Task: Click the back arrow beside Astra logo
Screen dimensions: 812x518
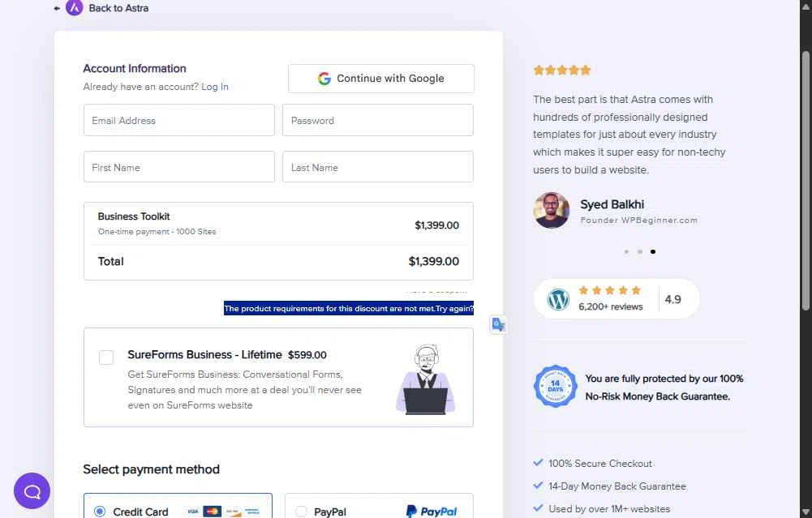Action: point(57,8)
